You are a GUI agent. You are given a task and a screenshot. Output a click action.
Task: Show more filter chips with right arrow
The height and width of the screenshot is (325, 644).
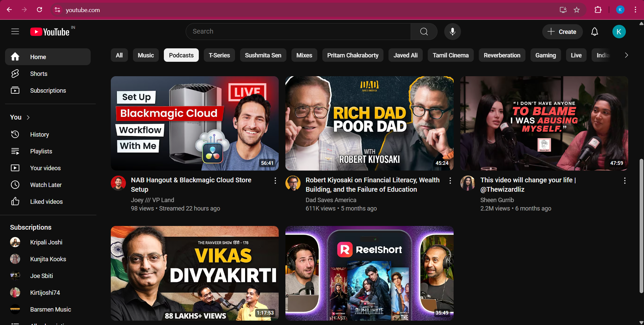coord(626,55)
